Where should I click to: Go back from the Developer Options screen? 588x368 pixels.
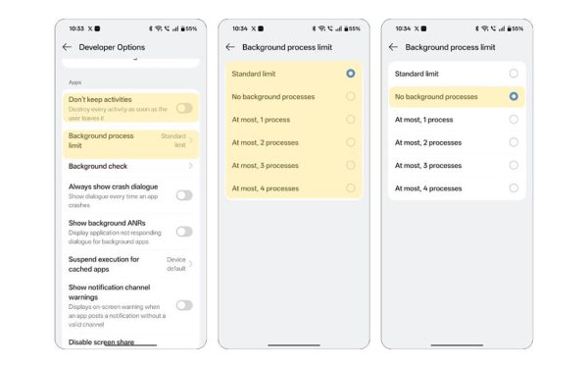pos(67,47)
